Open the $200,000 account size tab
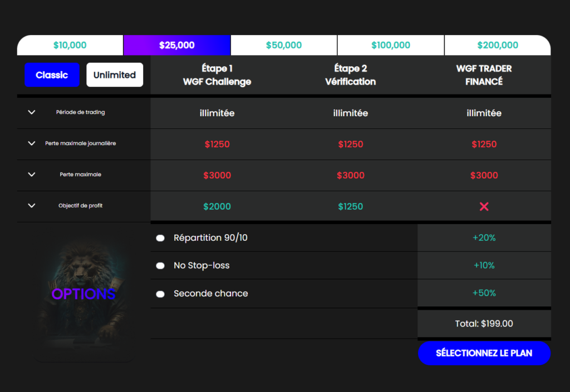Screen dimensions: 570x392 (497, 45)
